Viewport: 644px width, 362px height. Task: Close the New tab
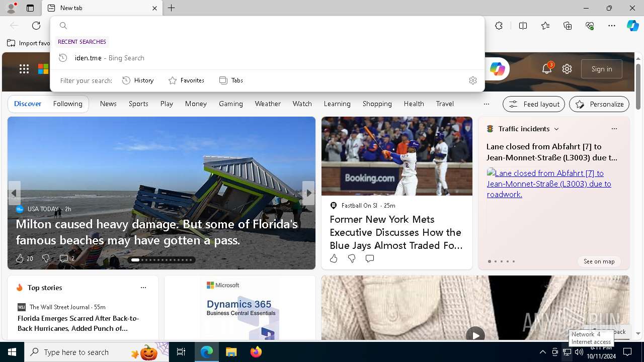point(154,8)
